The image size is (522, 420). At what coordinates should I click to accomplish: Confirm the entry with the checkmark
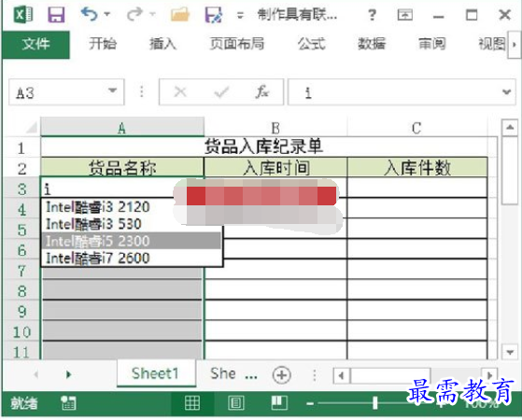tap(221, 92)
